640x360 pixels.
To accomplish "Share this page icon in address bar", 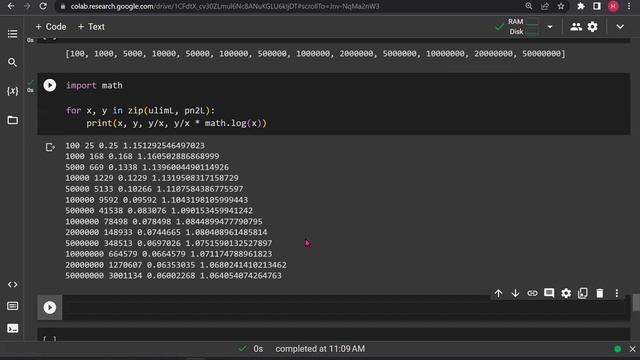I will [545, 6].
